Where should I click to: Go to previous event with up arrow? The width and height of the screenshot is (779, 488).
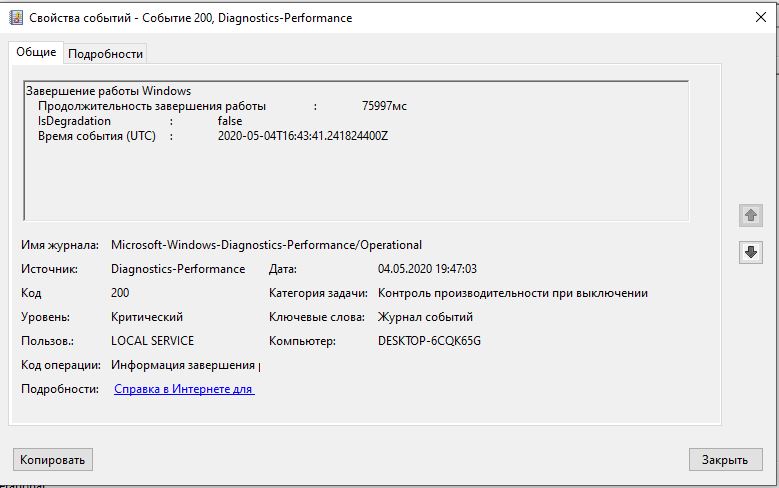(751, 215)
